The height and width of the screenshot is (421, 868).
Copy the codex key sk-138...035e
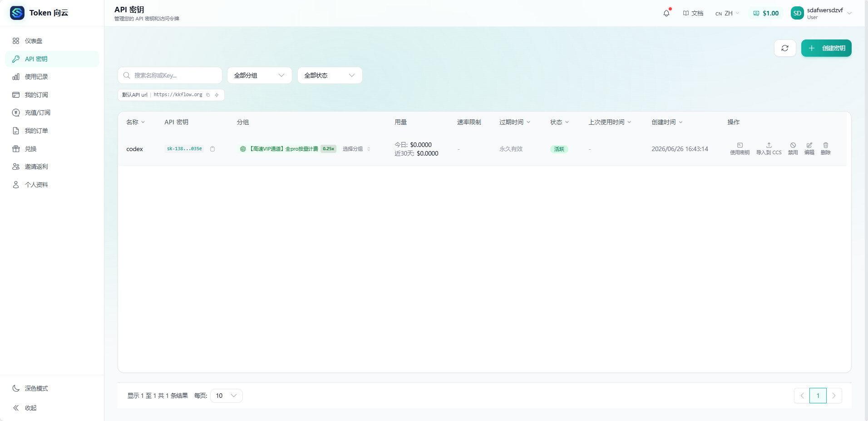coord(212,149)
